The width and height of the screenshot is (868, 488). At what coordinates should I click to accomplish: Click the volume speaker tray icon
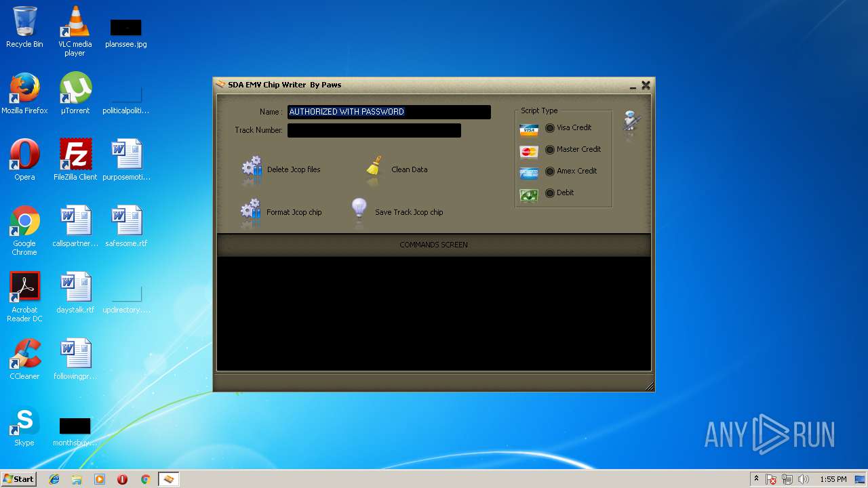pos(804,479)
